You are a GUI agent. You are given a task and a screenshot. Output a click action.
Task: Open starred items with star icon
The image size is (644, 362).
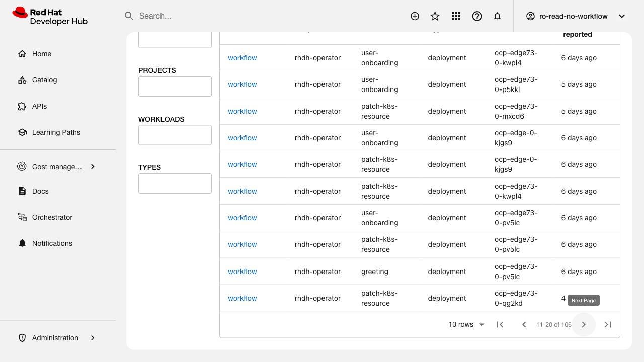pyautogui.click(x=435, y=16)
